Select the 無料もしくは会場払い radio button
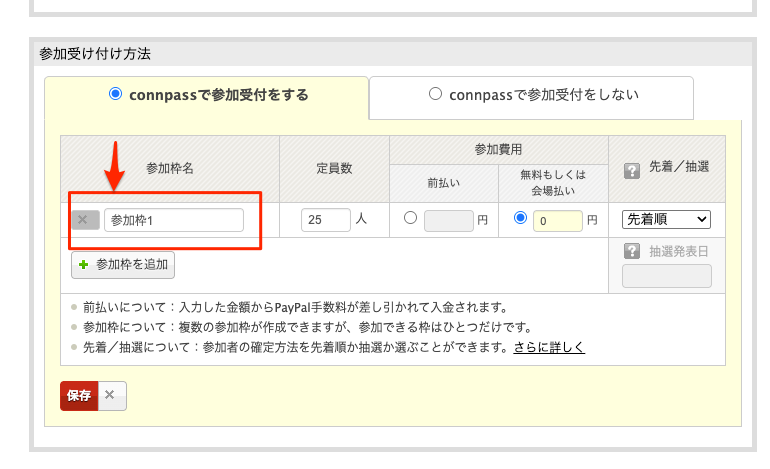Screen dimensions: 770x469 [x=521, y=218]
